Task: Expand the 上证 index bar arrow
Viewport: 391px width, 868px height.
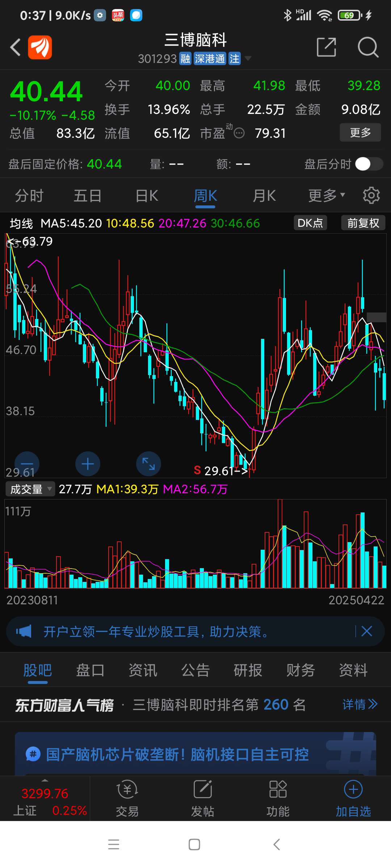Action: [x=45, y=780]
